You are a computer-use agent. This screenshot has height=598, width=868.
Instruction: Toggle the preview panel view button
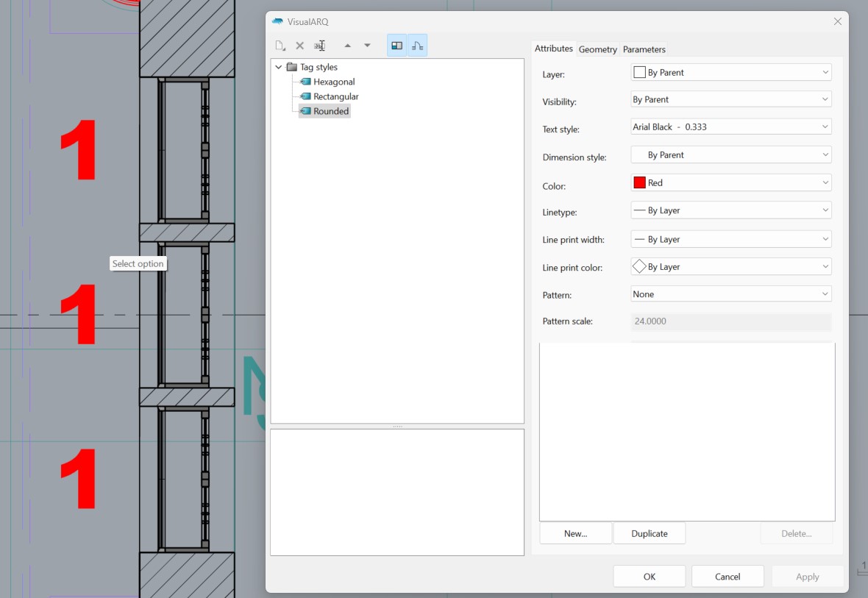tap(396, 46)
